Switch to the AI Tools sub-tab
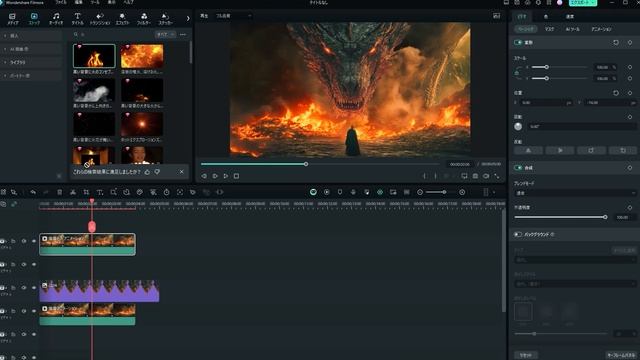The image size is (640, 360). pos(572,29)
